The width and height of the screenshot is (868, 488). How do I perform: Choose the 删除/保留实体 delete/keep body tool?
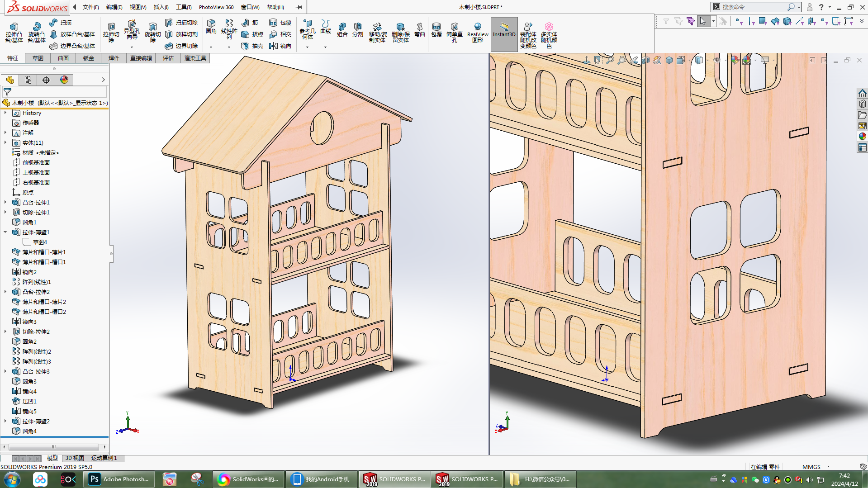(400, 33)
